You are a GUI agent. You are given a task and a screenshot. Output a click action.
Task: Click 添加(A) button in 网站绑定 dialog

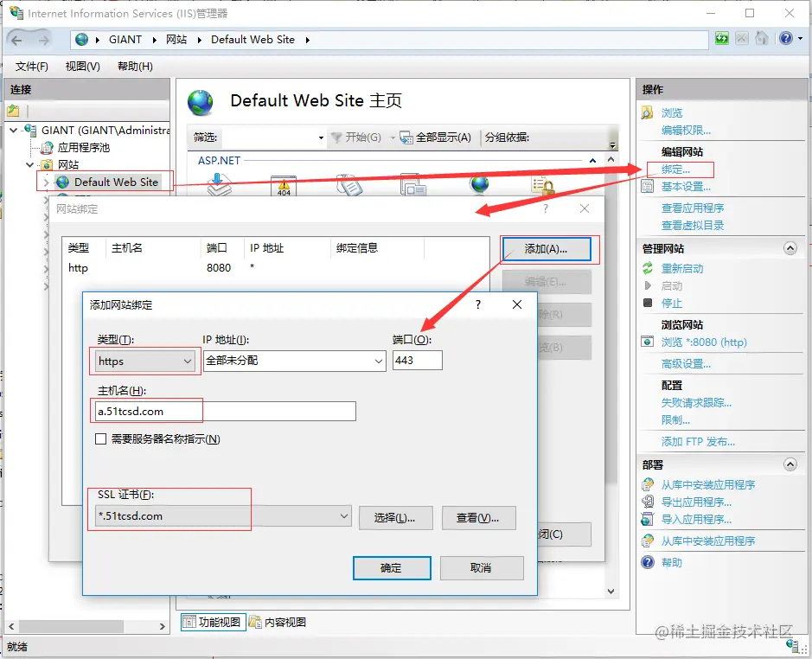(x=546, y=249)
